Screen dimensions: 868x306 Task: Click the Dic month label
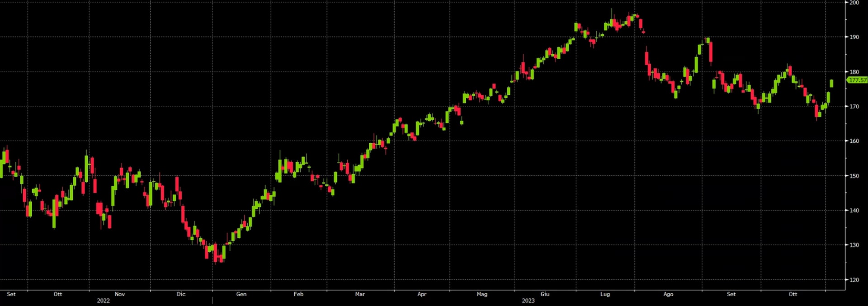(x=181, y=294)
